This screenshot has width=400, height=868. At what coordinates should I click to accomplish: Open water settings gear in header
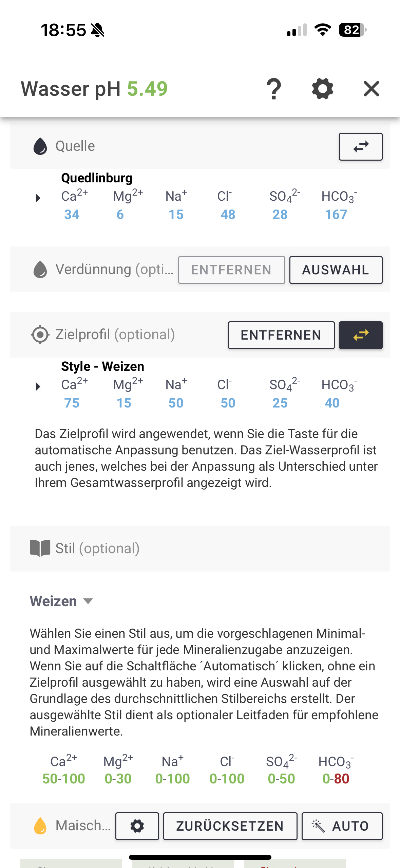(x=322, y=89)
